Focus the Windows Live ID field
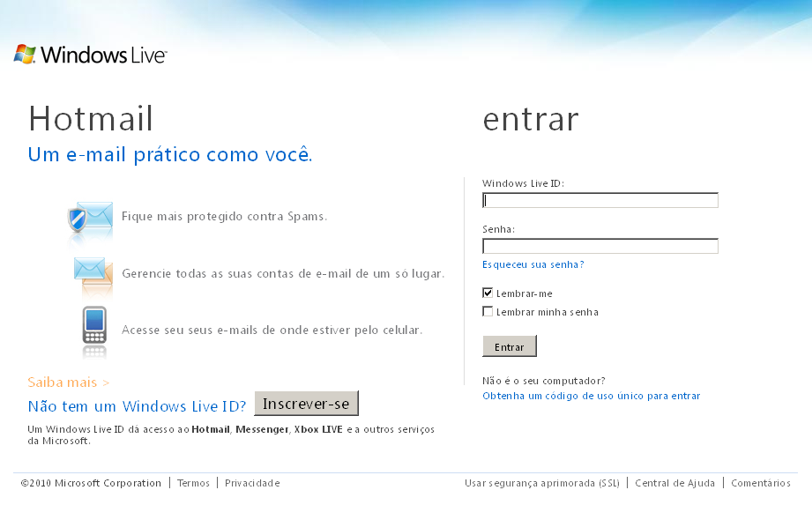Viewport: 812px width, 505px height. (600, 200)
